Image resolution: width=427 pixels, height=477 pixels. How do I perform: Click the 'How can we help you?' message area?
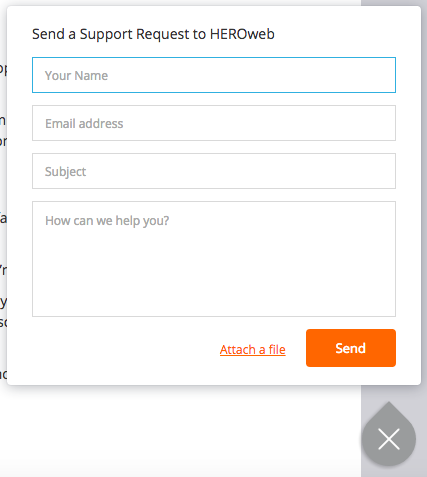[x=214, y=259]
